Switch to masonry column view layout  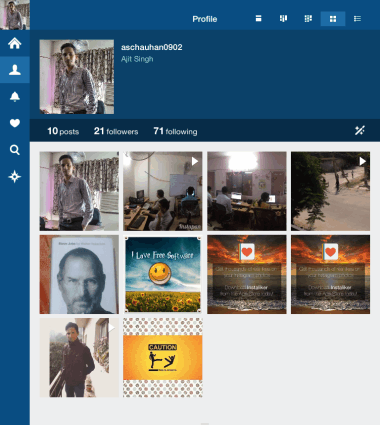coord(283,19)
